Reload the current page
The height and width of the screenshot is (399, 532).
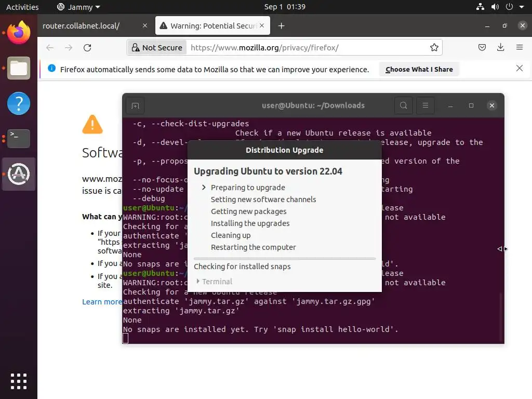(x=87, y=47)
